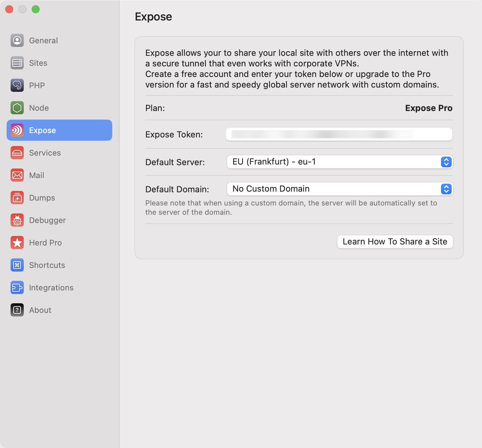Open the Shortcuts text label
The width and height of the screenshot is (482, 448).
pos(47,265)
